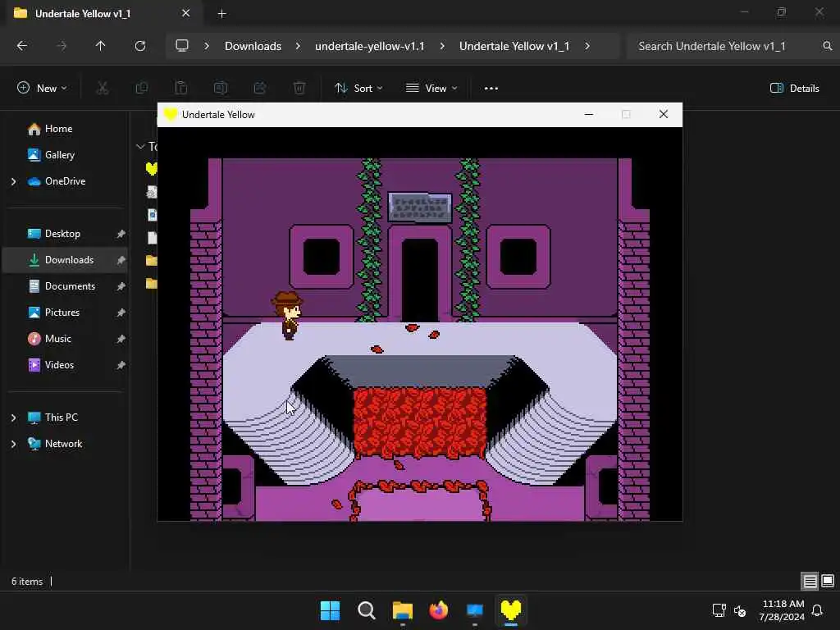Expand chevron after Undertale Yellow v1_1 breadcrumb

tap(587, 46)
